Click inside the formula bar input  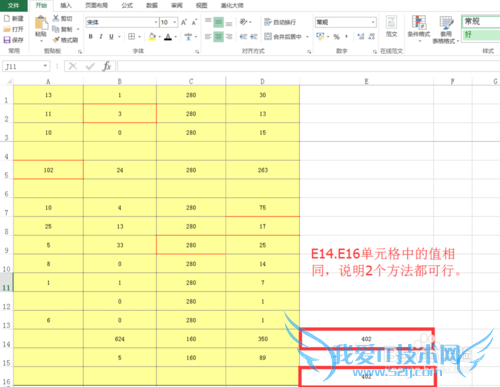click(x=308, y=66)
